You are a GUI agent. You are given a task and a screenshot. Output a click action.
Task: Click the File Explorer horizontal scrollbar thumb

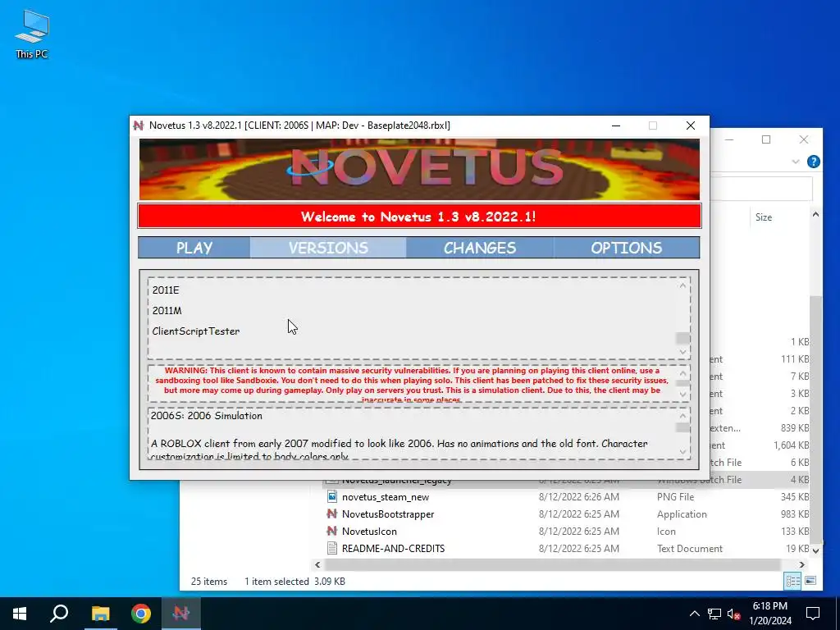552,564
